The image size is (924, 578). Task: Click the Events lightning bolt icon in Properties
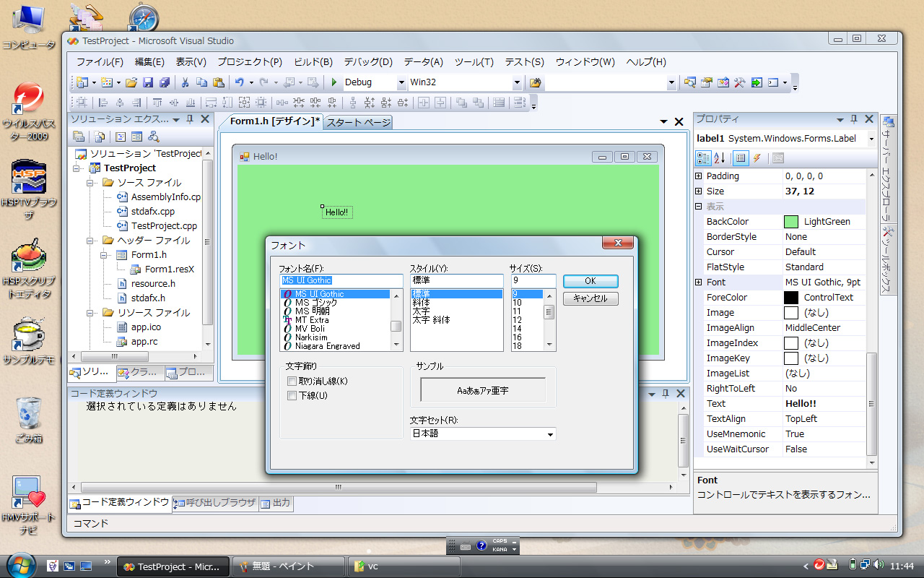tap(757, 158)
